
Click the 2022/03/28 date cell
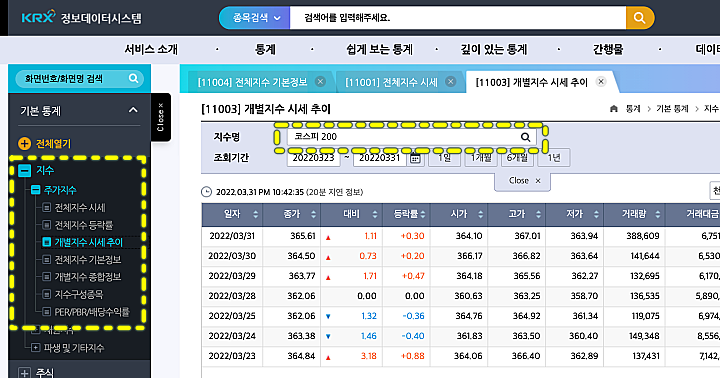pos(232,296)
